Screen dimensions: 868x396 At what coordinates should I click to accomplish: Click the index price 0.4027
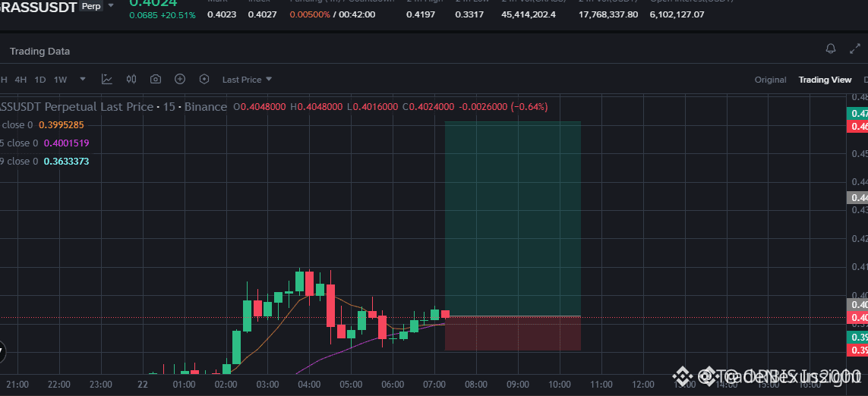[x=263, y=14]
